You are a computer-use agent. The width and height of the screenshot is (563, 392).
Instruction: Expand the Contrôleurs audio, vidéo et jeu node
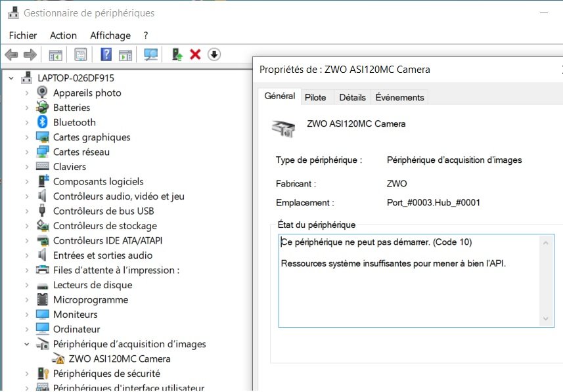(26, 196)
